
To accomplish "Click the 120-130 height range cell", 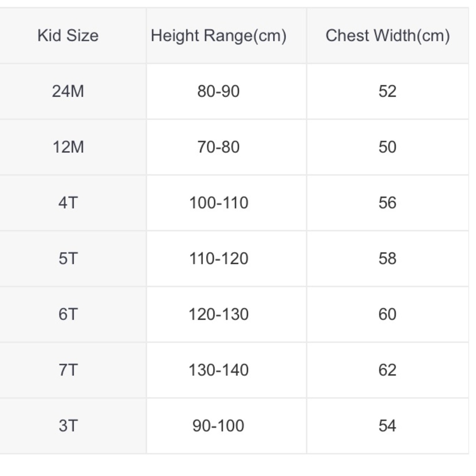I will (226, 315).
